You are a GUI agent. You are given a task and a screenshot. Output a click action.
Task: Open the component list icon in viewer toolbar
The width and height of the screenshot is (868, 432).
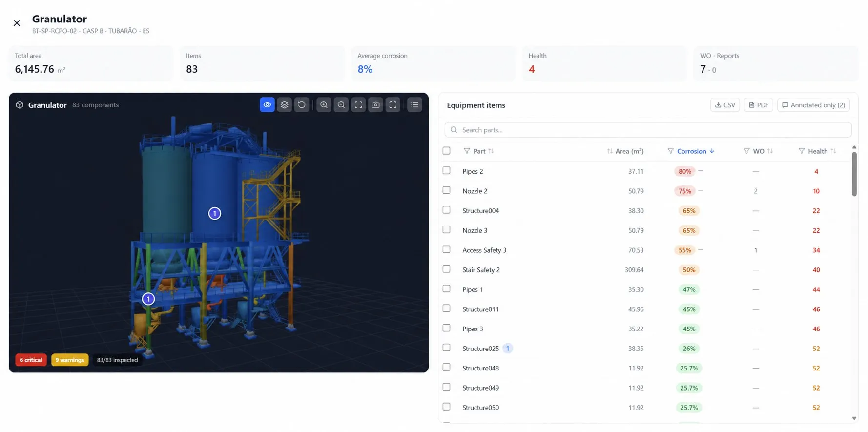tap(414, 104)
